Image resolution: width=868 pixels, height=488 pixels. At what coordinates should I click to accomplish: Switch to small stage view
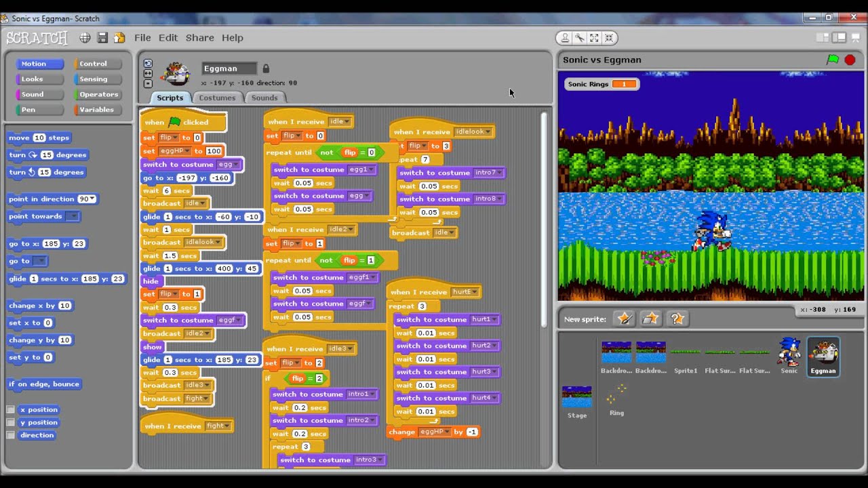823,38
